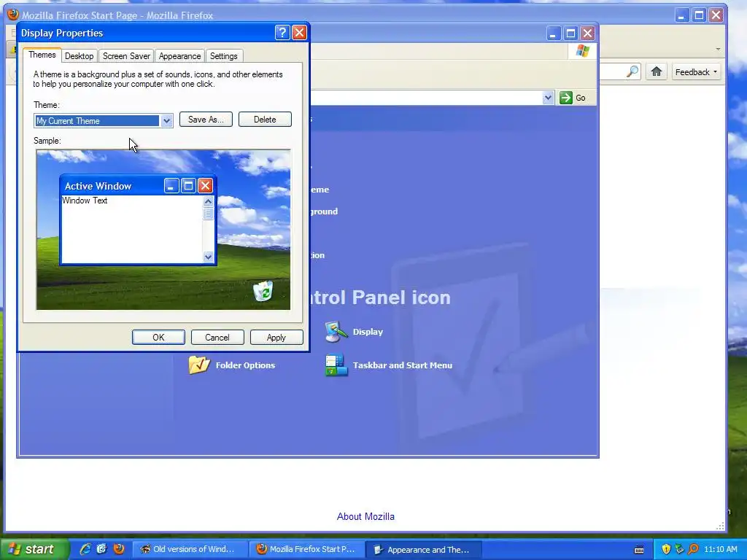Switch to Mozilla Firefox Start P... taskbar button
Image resolution: width=747 pixels, height=560 pixels.
point(306,550)
